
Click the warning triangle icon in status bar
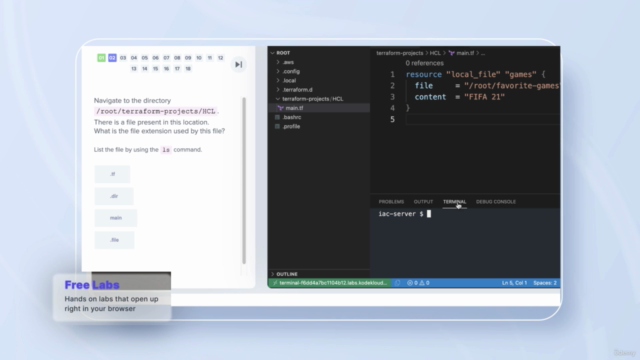point(422,283)
